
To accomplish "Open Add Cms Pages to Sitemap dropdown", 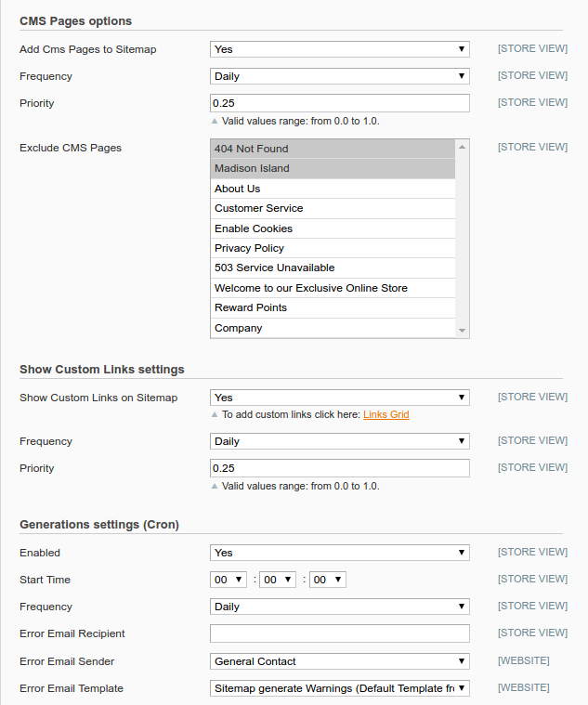I will point(339,49).
